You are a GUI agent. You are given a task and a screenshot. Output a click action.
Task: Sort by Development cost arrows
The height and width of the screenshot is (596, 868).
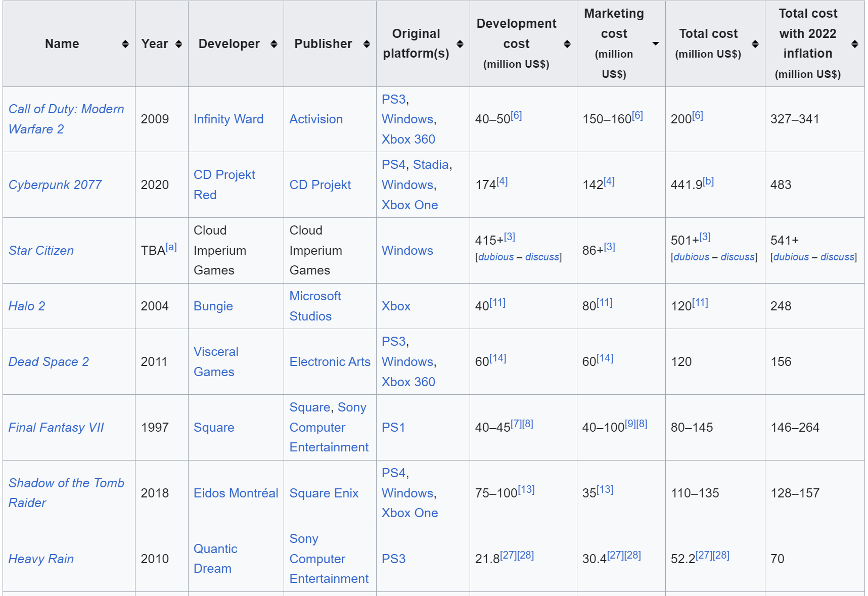[567, 44]
